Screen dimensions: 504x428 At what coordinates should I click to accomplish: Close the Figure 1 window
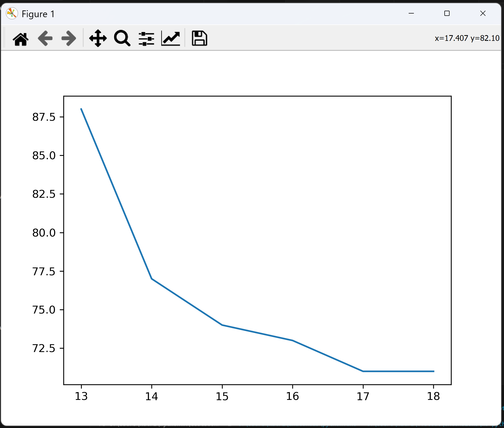click(483, 14)
